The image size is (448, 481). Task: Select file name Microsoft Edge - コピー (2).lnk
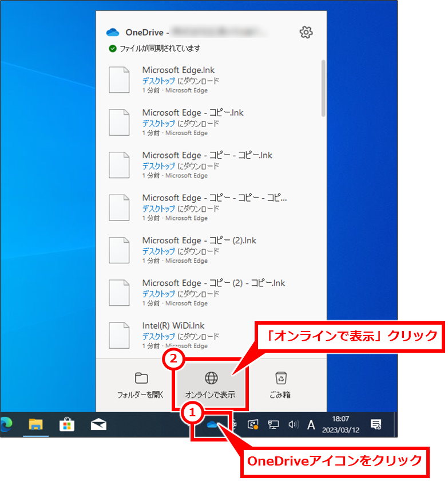(199, 241)
